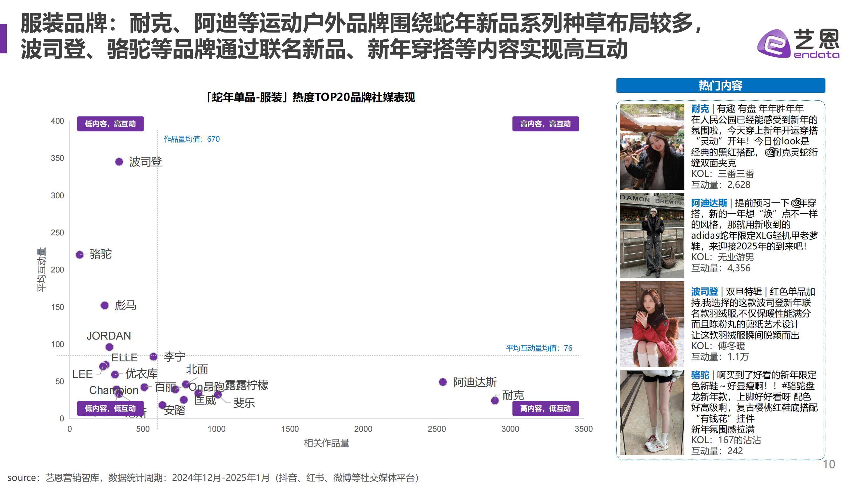Click the 平均互动量均值：76 label
The width and height of the screenshot is (868, 488).
539,348
